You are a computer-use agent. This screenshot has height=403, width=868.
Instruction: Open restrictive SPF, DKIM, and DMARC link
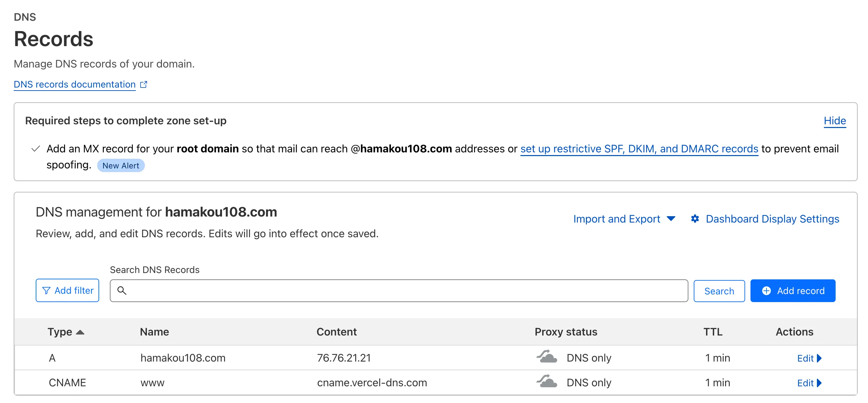click(639, 149)
